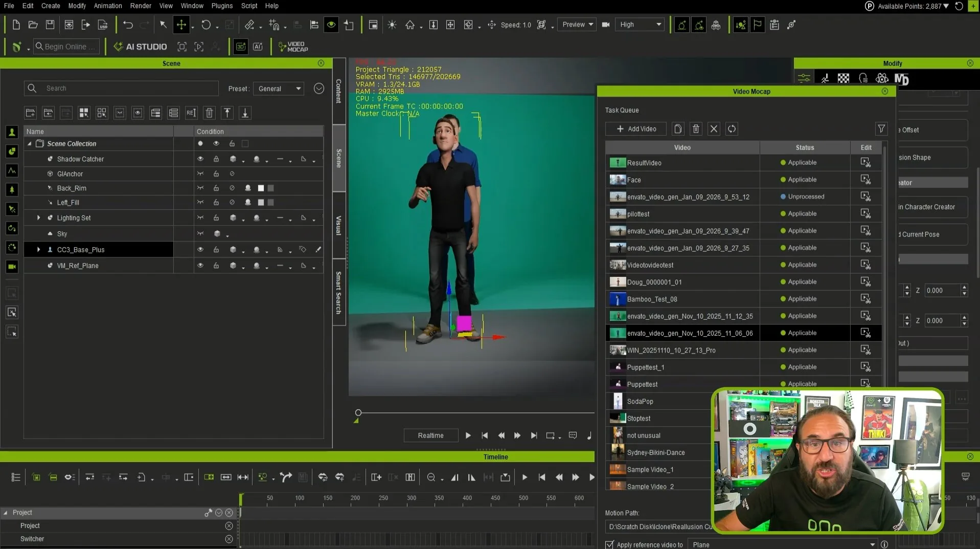This screenshot has width=980, height=549.
Task: Enable Apply reference video to checkbox
Action: pyautogui.click(x=609, y=544)
